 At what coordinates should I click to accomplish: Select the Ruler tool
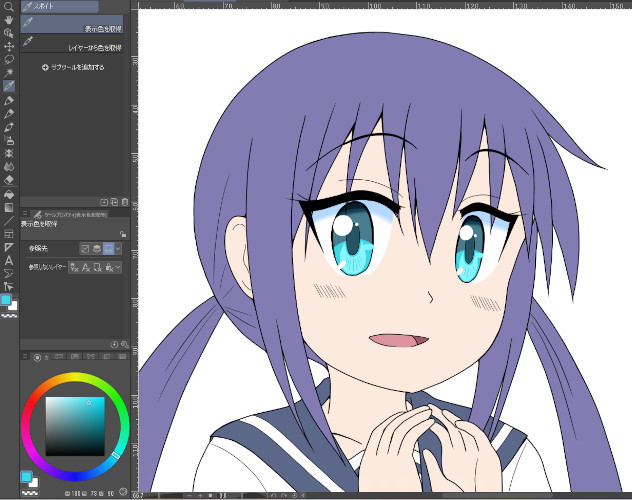(x=8, y=247)
